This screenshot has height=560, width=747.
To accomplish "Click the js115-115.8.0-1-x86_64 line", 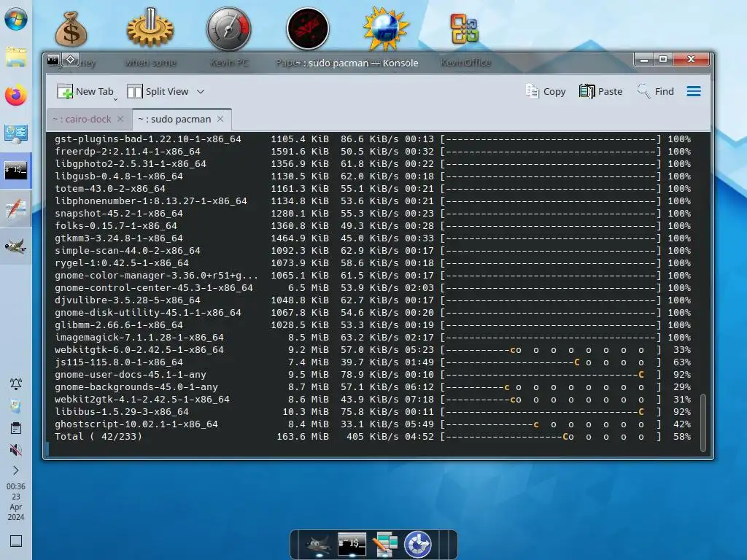I will click(x=373, y=362).
